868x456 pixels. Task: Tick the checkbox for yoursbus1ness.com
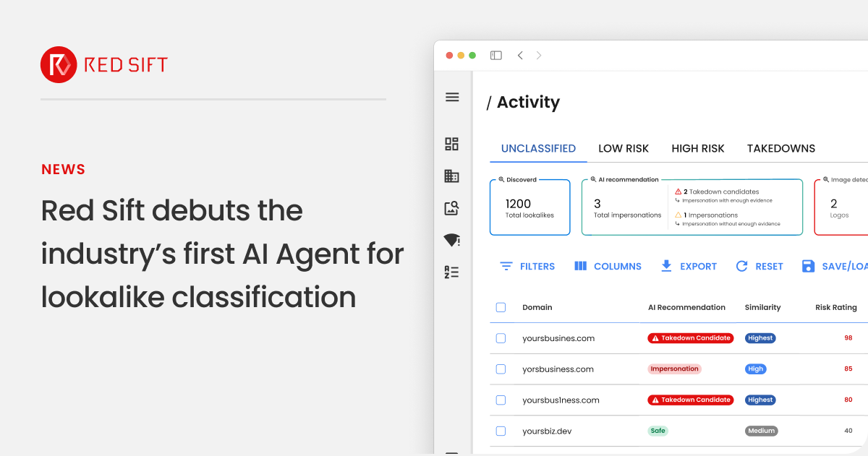click(501, 400)
